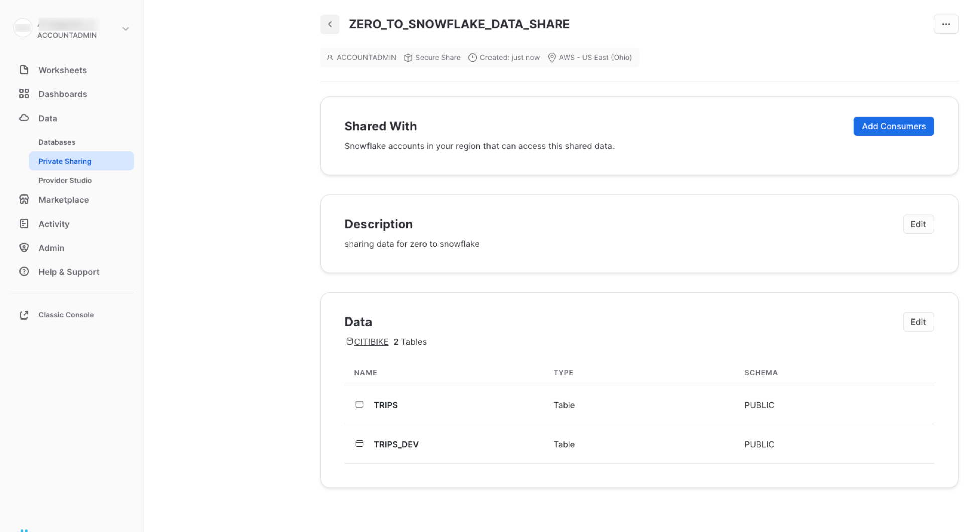Click the Marketplace storefront icon
This screenshot has width=980, height=532.
[x=24, y=199]
